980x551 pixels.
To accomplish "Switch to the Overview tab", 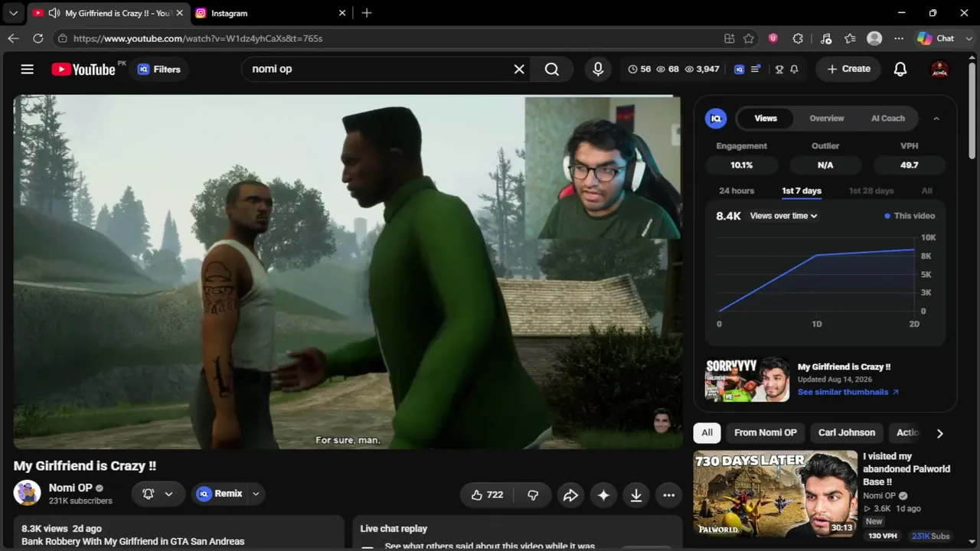I will [827, 118].
